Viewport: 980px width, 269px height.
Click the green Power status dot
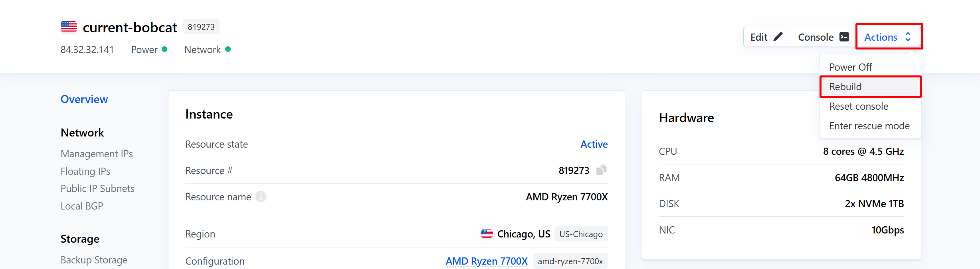[164, 49]
